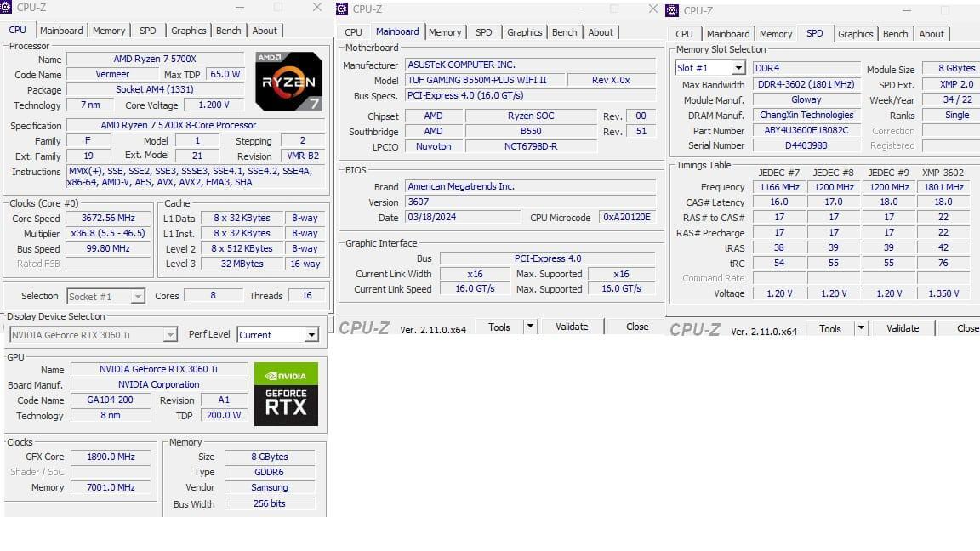This screenshot has height=551, width=980.
Task: Select the SPD tab in the middle window
Action: point(484,32)
